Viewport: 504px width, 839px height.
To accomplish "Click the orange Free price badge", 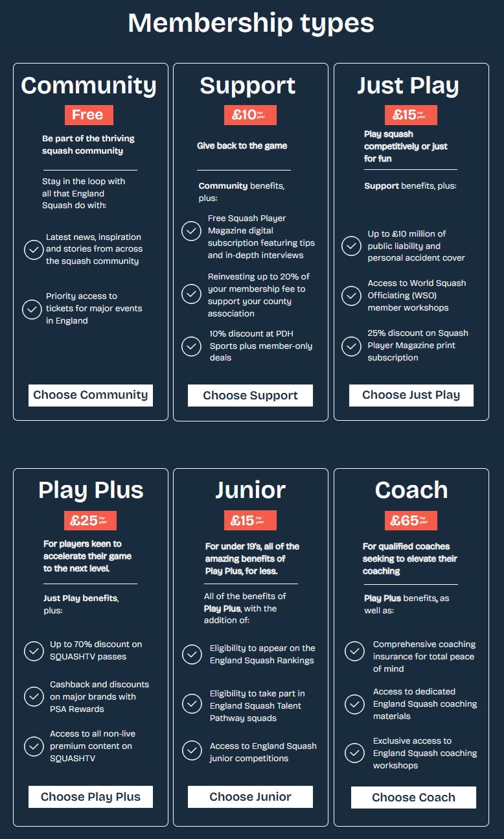I will pos(89,115).
